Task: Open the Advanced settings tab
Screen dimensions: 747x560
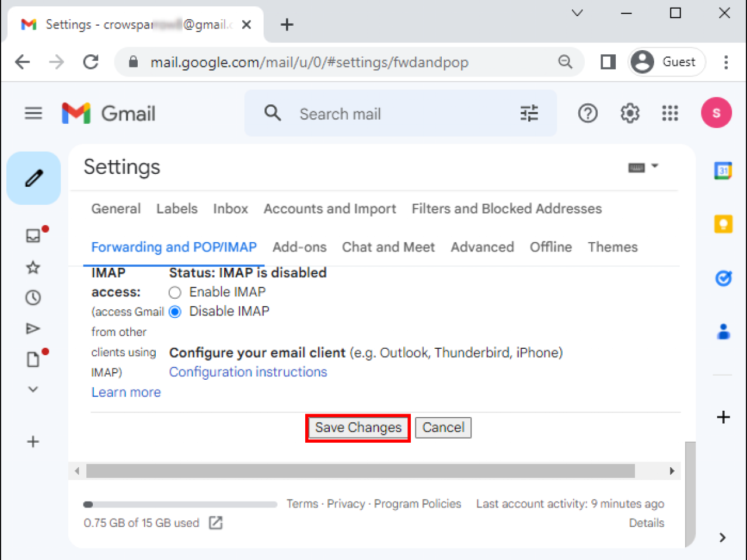Action: [x=483, y=247]
